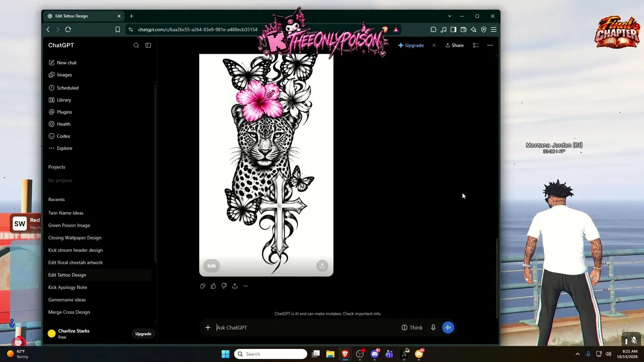Open the Twin Name Ideas chat
The height and width of the screenshot is (362, 644).
click(66, 213)
